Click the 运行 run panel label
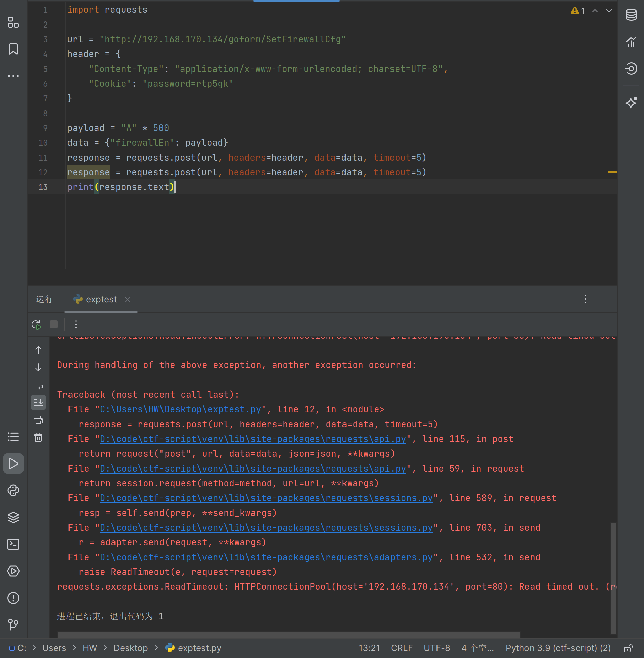The width and height of the screenshot is (644, 658). click(x=45, y=299)
